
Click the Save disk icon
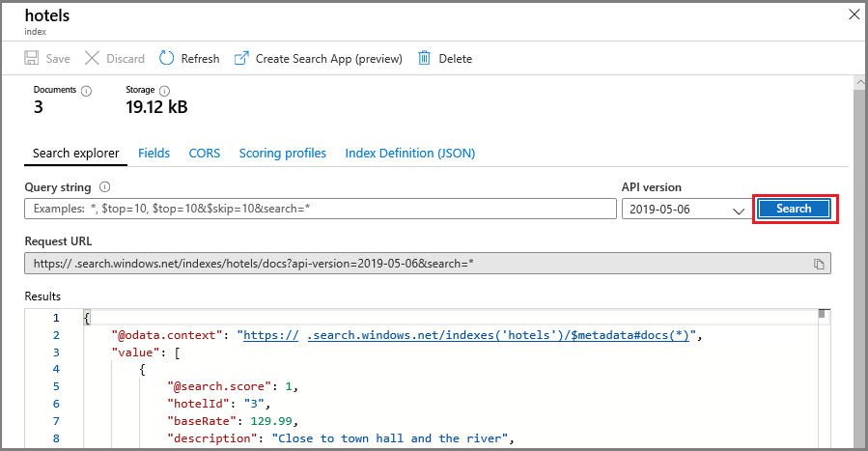[32, 59]
